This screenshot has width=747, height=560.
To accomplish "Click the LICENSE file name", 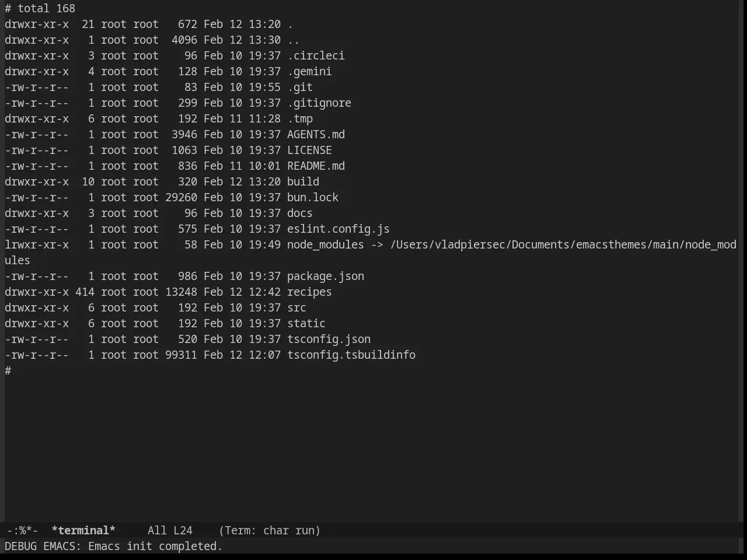I will click(309, 150).
